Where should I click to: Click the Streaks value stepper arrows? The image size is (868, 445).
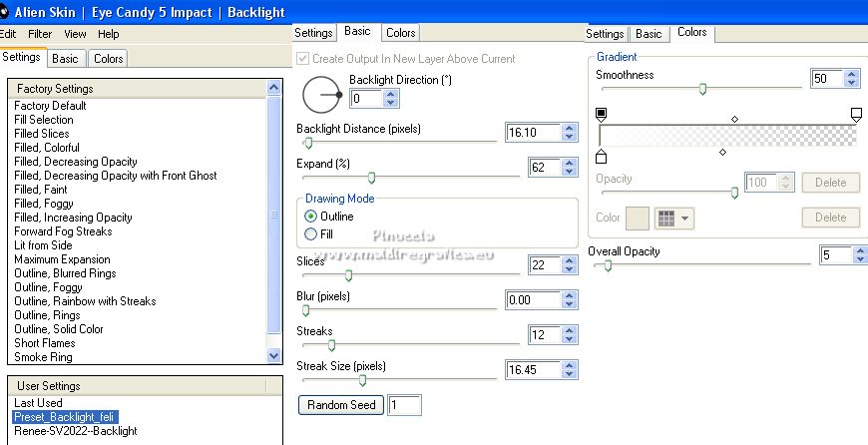pyautogui.click(x=569, y=335)
